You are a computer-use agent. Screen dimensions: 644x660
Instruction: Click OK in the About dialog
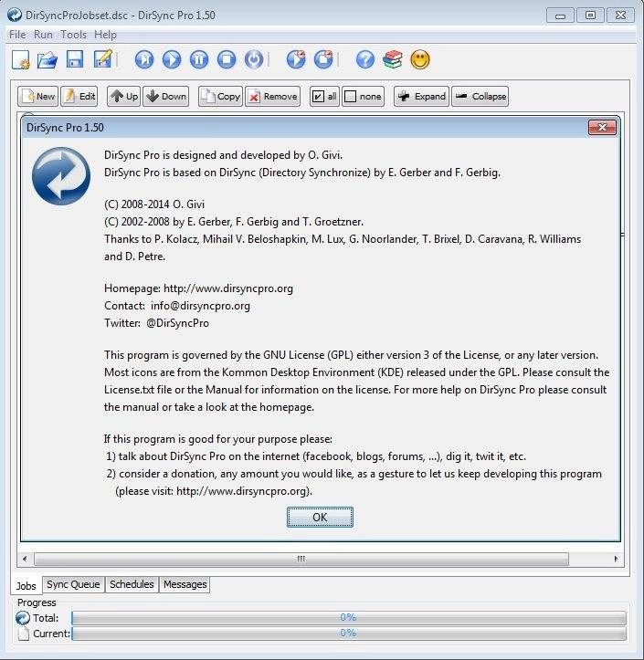coord(320,517)
